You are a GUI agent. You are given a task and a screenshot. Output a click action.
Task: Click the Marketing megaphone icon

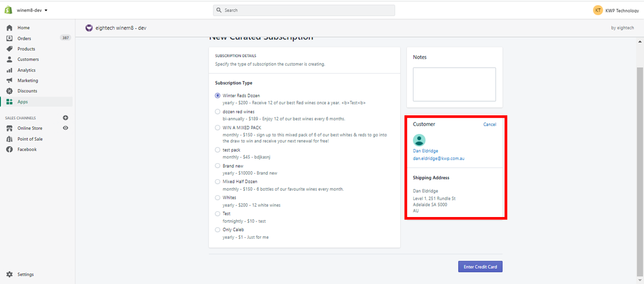pos(9,81)
